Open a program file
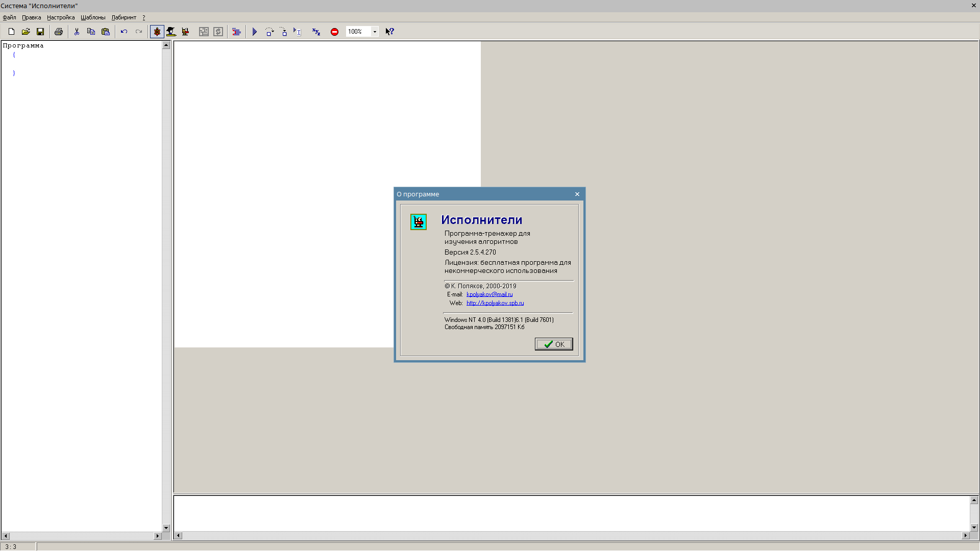This screenshot has height=551, width=980. tap(26, 32)
